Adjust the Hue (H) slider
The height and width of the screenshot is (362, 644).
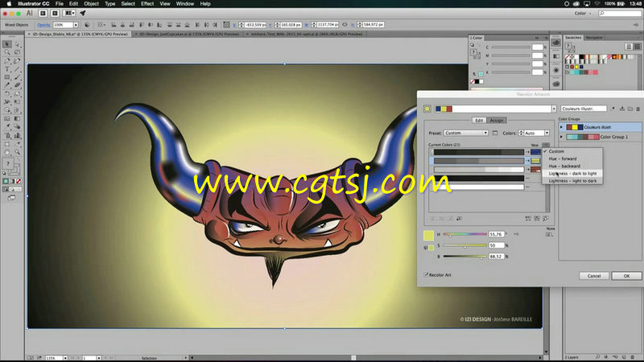click(465, 234)
